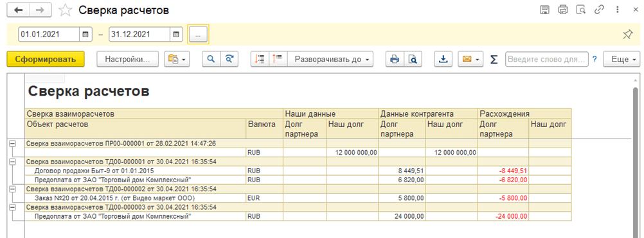Open calendar for start date 01.01.2021
Viewport: 644px width, 238px height.
coord(85,35)
